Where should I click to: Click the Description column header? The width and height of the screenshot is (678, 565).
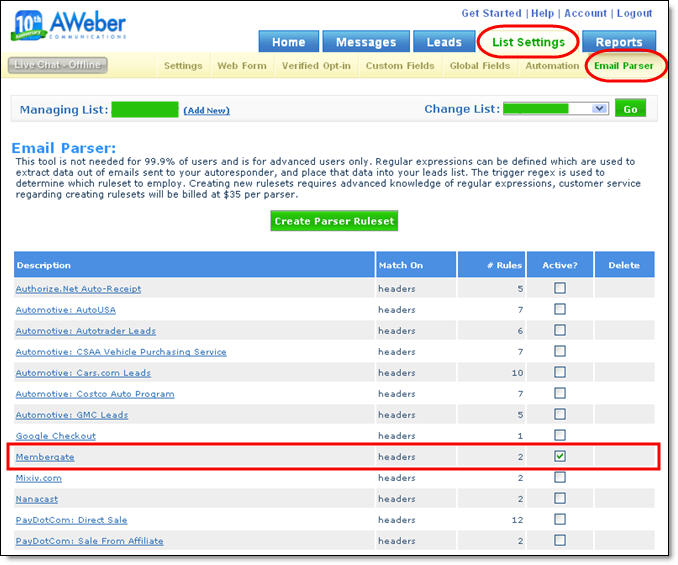(x=43, y=265)
